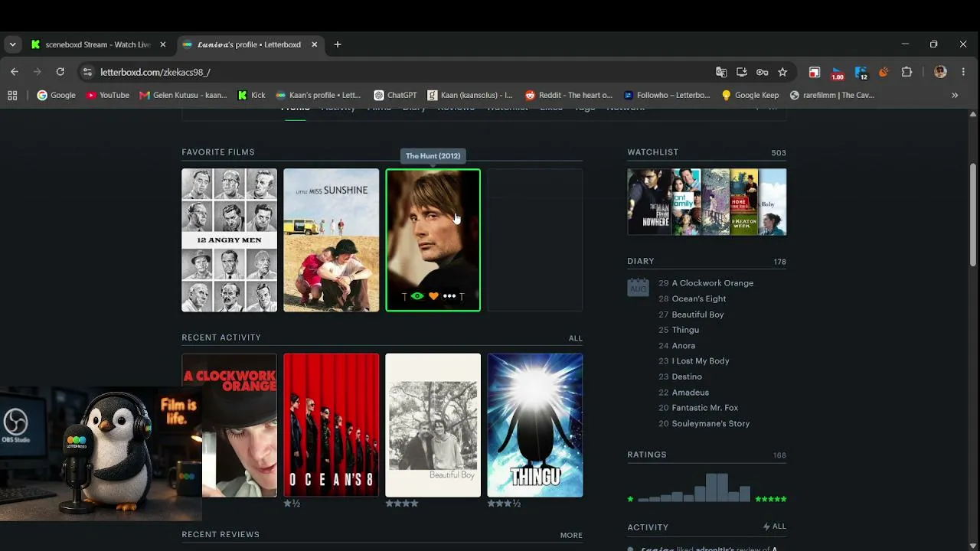Open ALL in the Activity section

[x=774, y=527]
